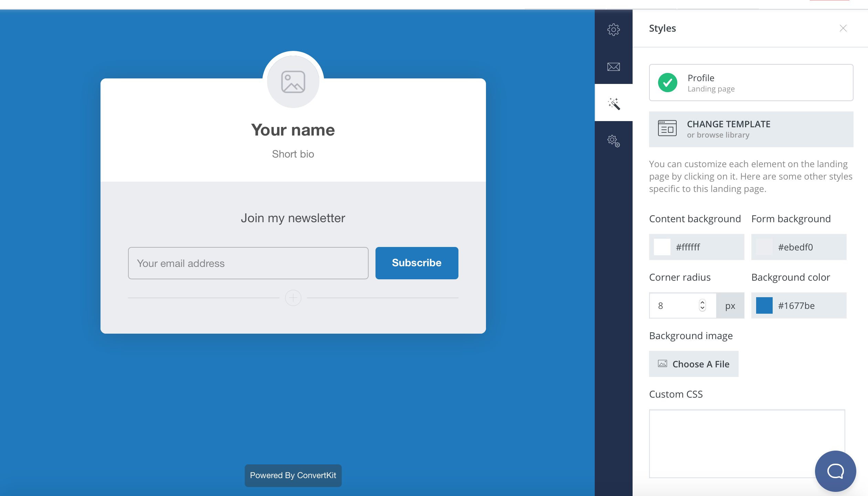
Task: Click the #ebedf0 form background field
Action: coord(799,247)
